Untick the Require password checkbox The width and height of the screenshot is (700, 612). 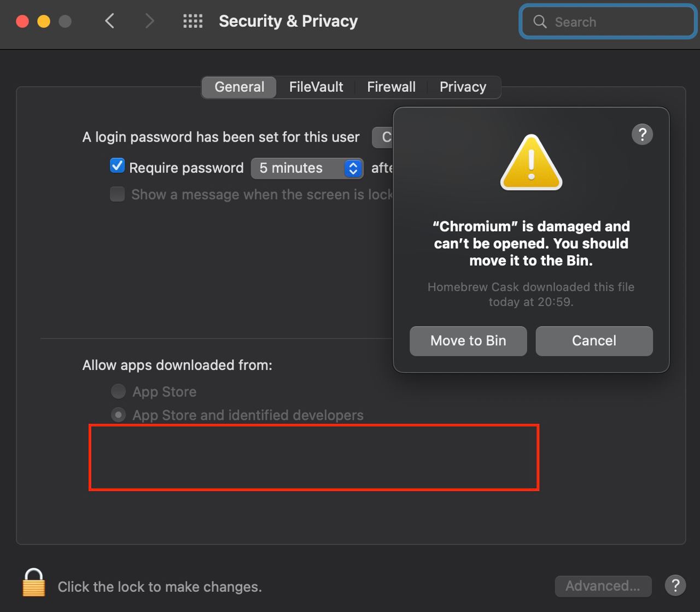coord(117,166)
